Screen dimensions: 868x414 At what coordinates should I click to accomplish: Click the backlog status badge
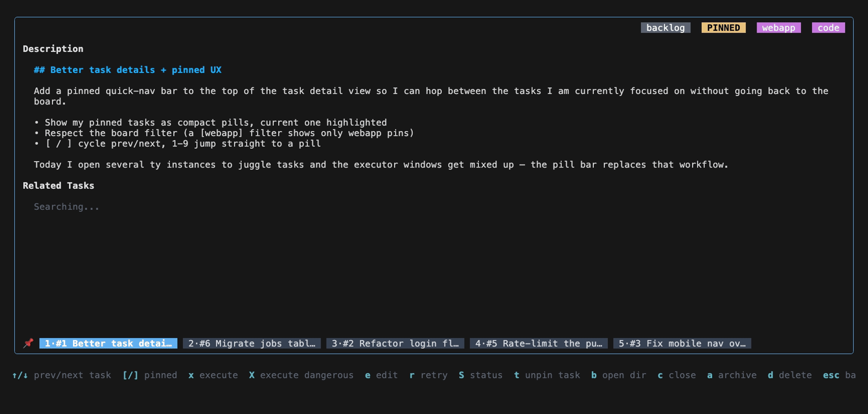pos(665,28)
